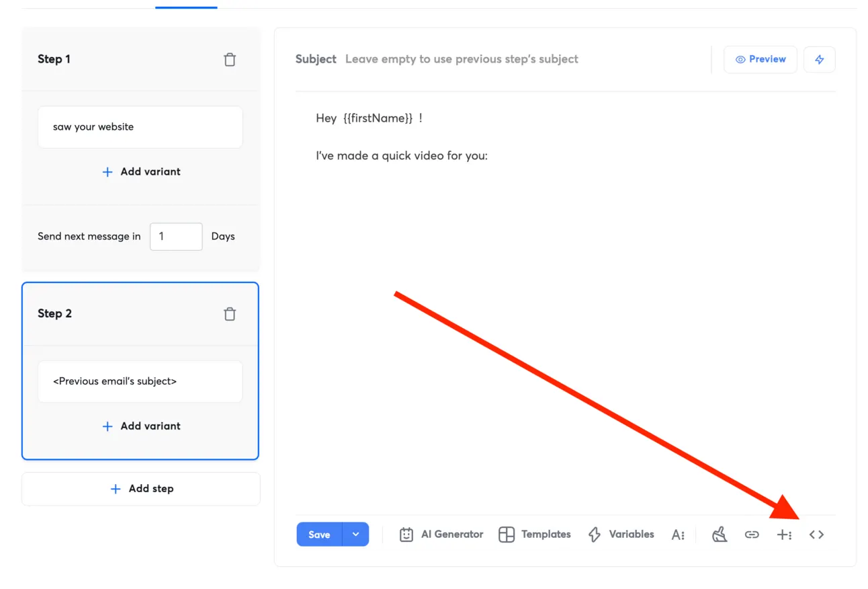
Task: Add variant under Step 2
Action: 141,426
